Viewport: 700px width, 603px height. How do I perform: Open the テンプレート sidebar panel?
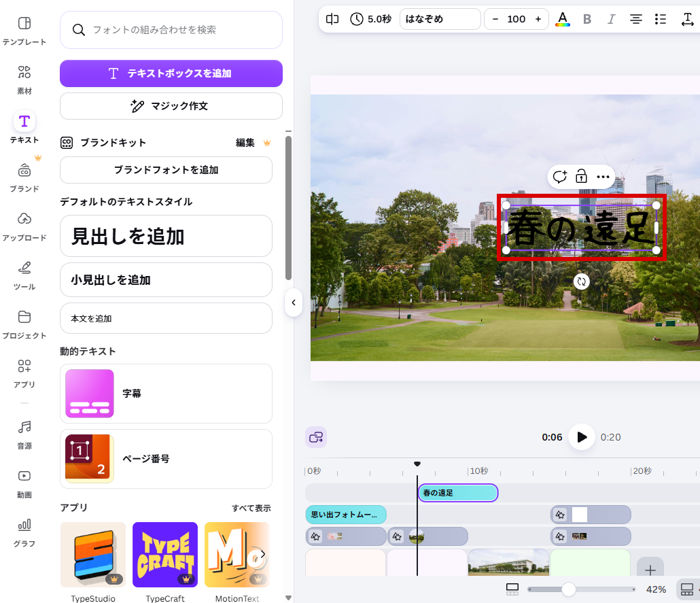(x=24, y=31)
